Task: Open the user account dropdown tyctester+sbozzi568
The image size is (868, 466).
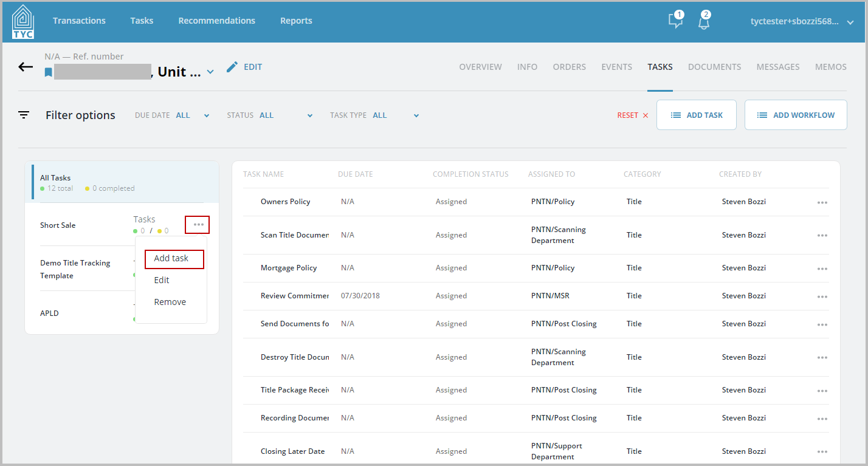Action: pyautogui.click(x=802, y=21)
